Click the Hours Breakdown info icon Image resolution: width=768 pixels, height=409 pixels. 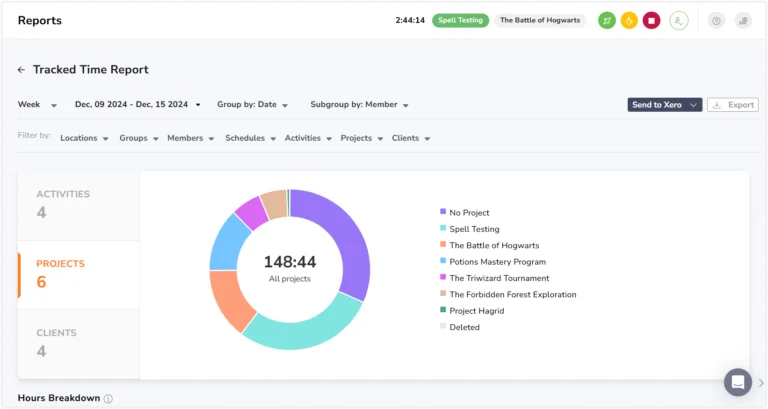click(x=108, y=399)
